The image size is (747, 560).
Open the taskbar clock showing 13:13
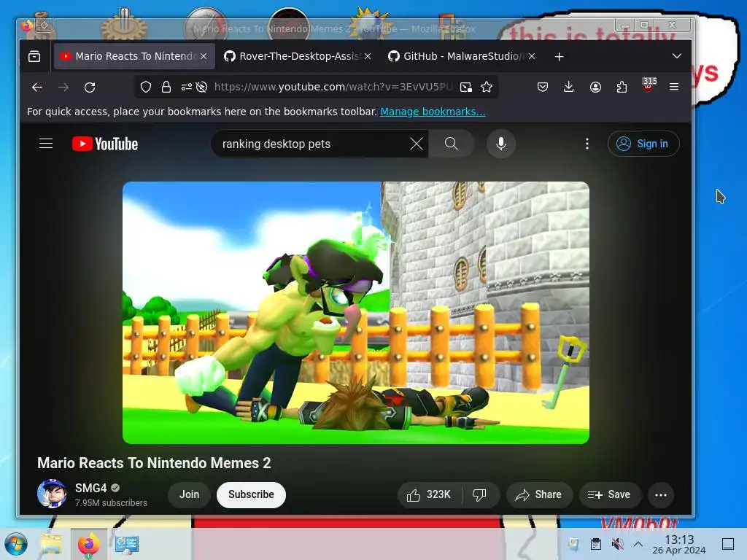[679, 544]
